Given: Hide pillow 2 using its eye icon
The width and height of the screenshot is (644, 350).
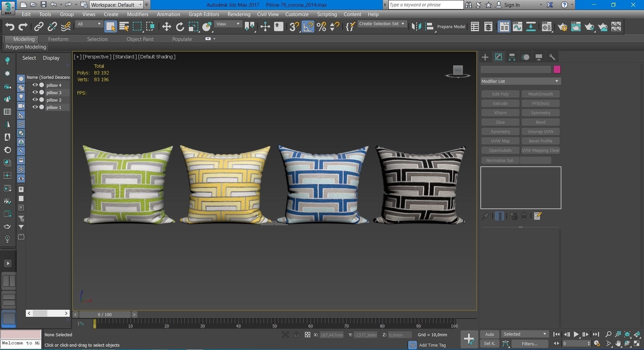Looking at the screenshot, I should (35, 100).
